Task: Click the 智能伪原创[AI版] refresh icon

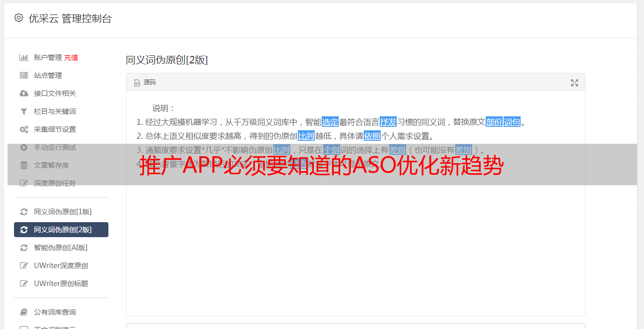Action: coord(23,248)
